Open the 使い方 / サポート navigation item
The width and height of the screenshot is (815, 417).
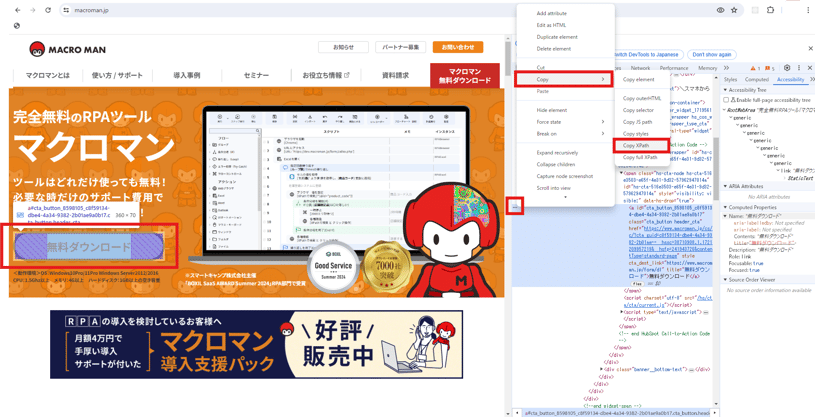117,75
